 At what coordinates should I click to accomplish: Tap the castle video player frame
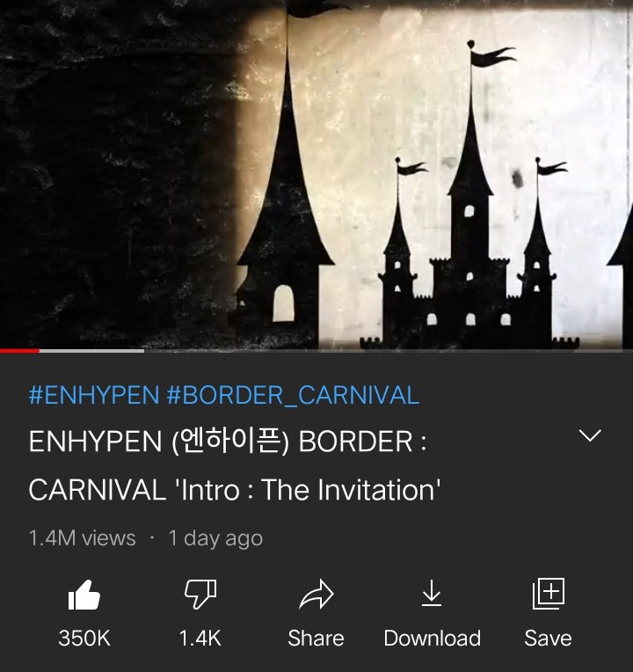coord(316,174)
